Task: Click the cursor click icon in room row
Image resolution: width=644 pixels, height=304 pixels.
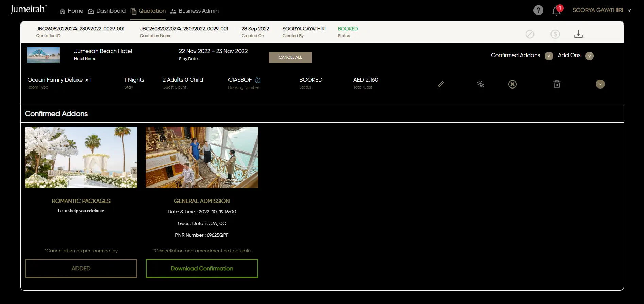Action: point(480,84)
